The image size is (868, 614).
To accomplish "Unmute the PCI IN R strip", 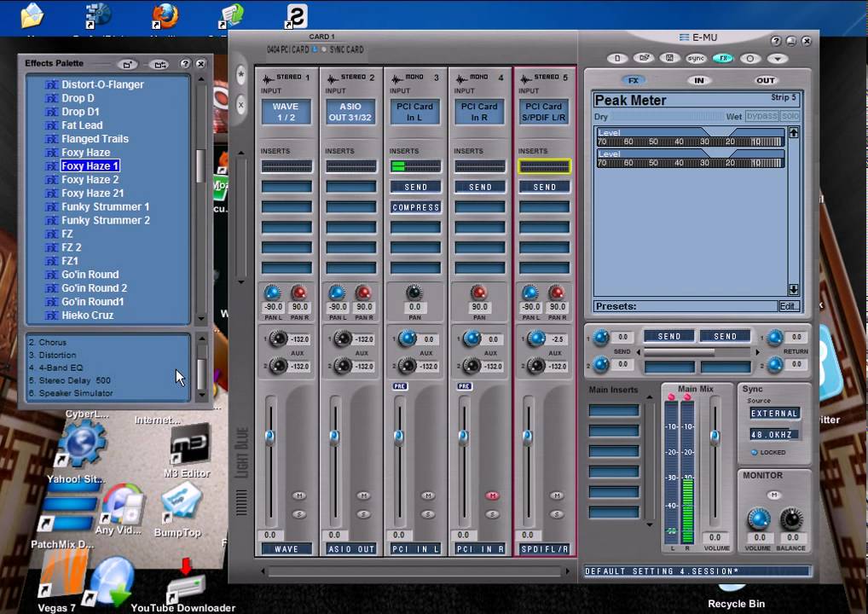I will click(x=492, y=495).
